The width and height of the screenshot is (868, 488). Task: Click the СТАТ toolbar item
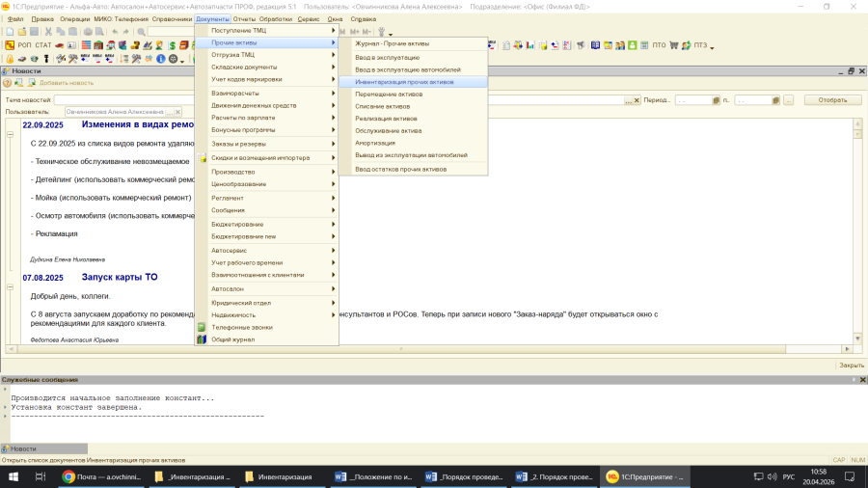43,45
